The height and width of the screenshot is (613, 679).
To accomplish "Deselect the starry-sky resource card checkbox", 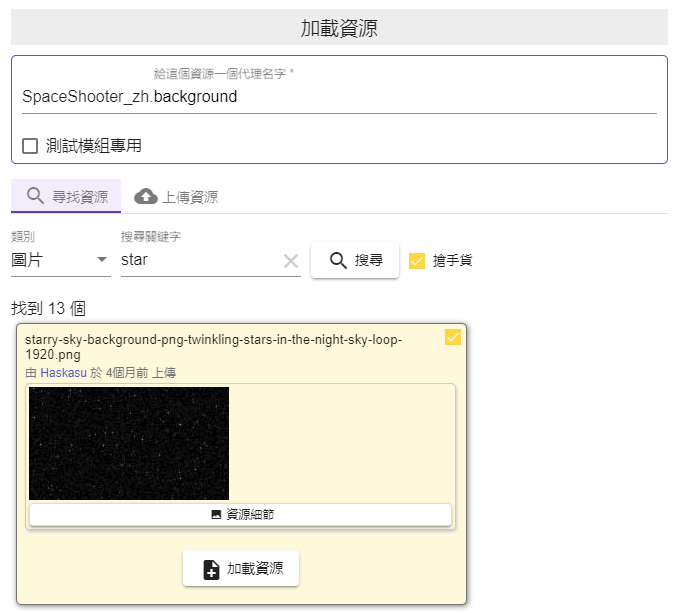I will 453,337.
